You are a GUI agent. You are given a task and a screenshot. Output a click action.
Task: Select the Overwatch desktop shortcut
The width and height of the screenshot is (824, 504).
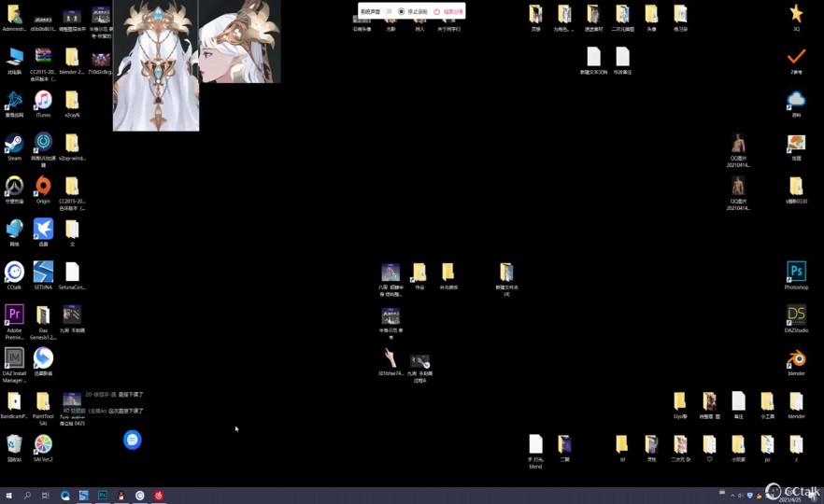click(14, 190)
